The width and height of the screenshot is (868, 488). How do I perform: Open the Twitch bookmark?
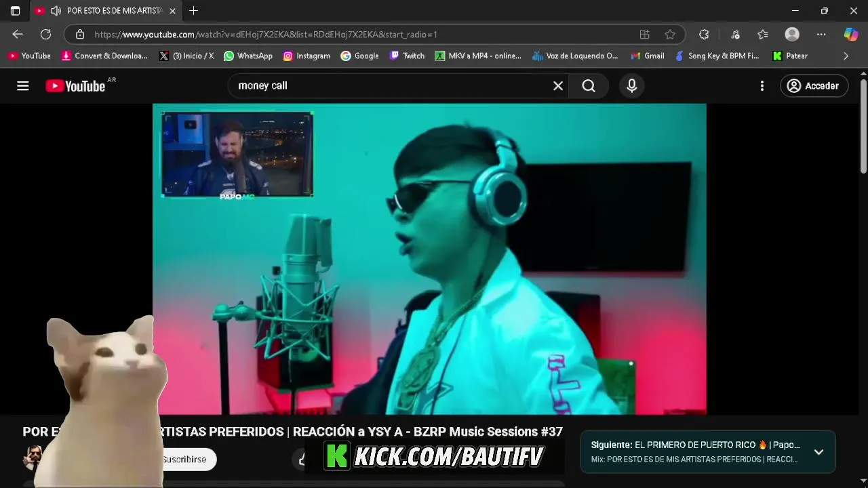407,56
